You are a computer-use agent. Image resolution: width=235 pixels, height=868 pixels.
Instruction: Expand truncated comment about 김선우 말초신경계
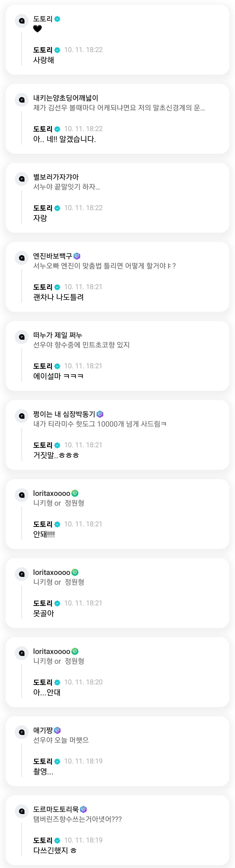click(119, 108)
